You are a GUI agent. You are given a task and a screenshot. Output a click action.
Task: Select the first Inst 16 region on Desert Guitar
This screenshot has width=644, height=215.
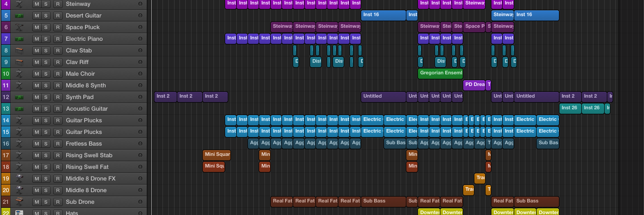(384, 15)
